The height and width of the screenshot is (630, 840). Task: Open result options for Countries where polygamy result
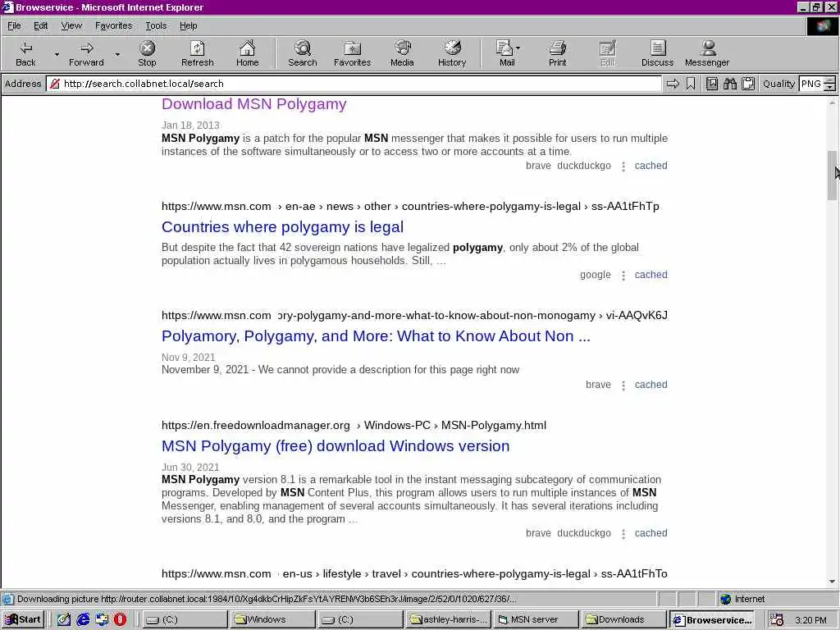(623, 276)
